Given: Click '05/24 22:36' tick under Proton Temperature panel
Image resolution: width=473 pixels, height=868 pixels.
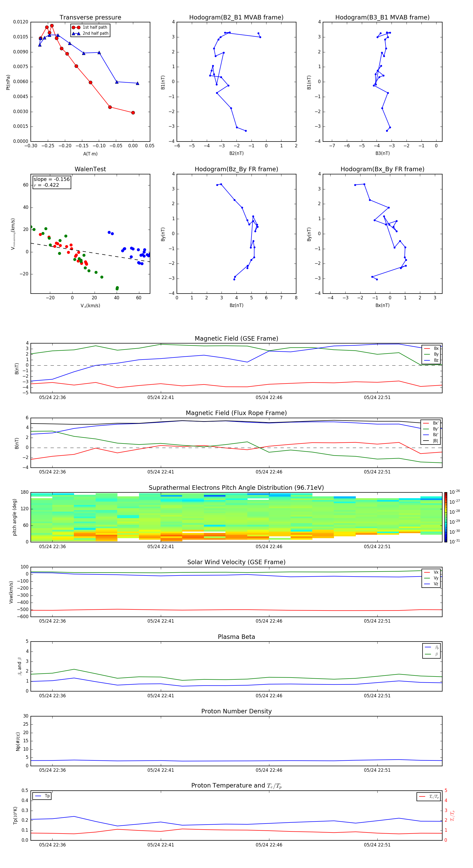Looking at the screenshot, I should click(52, 845).
